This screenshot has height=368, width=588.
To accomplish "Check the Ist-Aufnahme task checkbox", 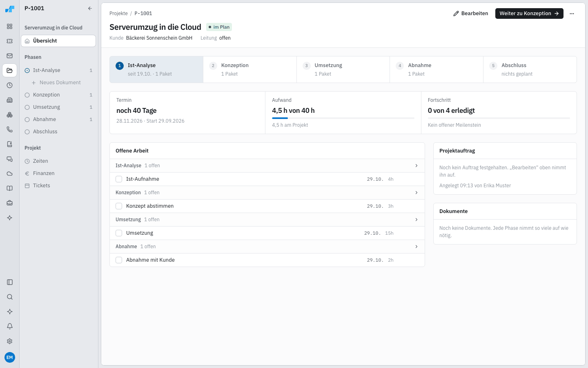I will (x=119, y=179).
